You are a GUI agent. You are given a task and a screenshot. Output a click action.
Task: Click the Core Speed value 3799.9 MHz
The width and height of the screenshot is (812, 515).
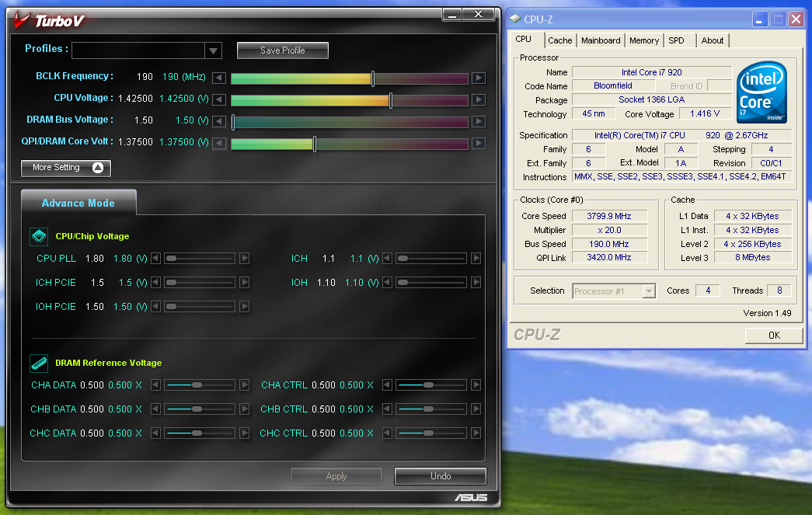point(609,216)
